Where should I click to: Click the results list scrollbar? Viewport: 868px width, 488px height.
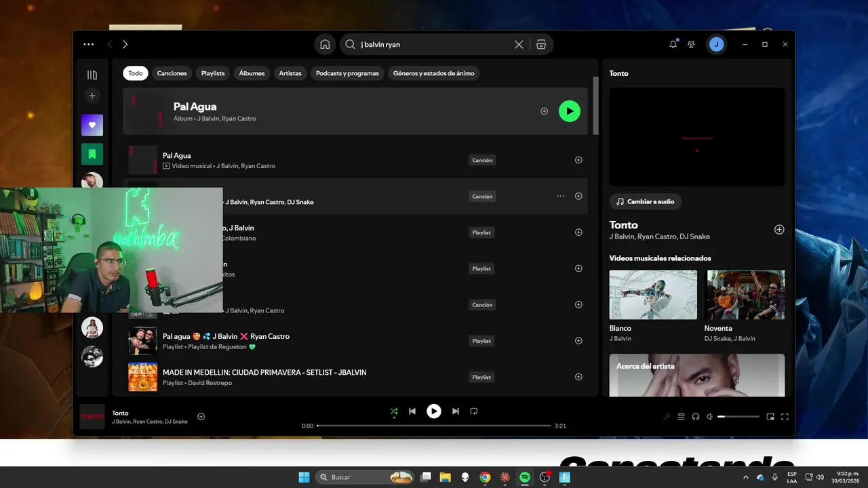[x=595, y=105]
